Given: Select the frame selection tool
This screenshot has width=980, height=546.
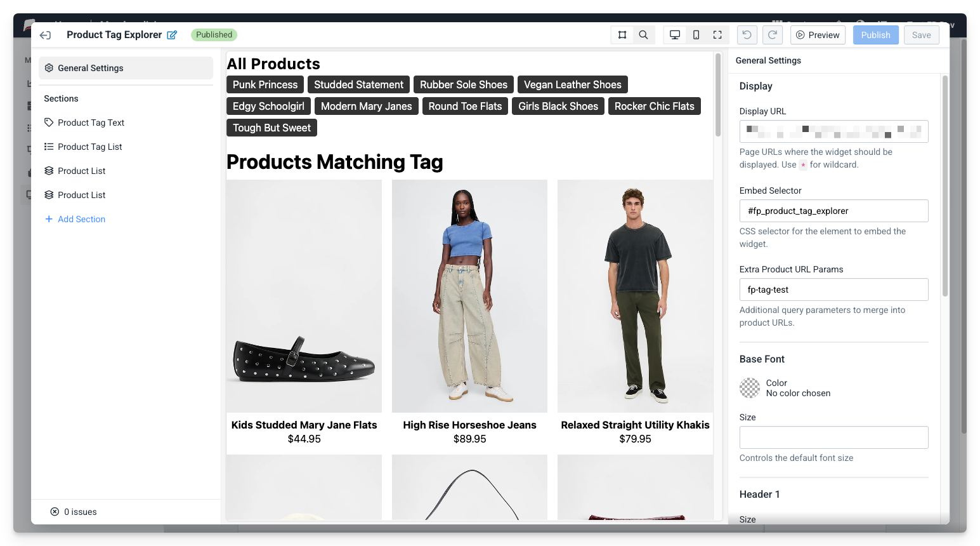Looking at the screenshot, I should [x=622, y=35].
